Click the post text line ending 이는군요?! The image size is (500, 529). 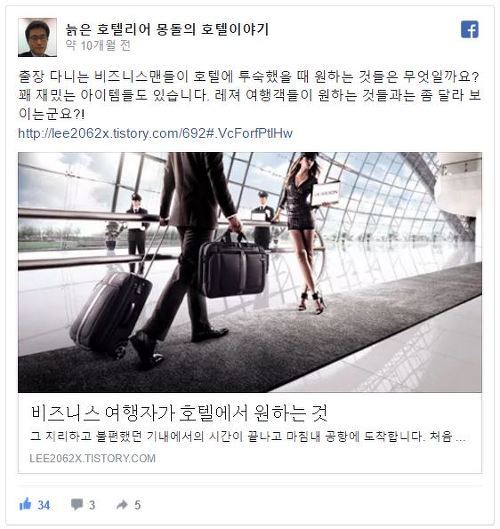[51, 114]
